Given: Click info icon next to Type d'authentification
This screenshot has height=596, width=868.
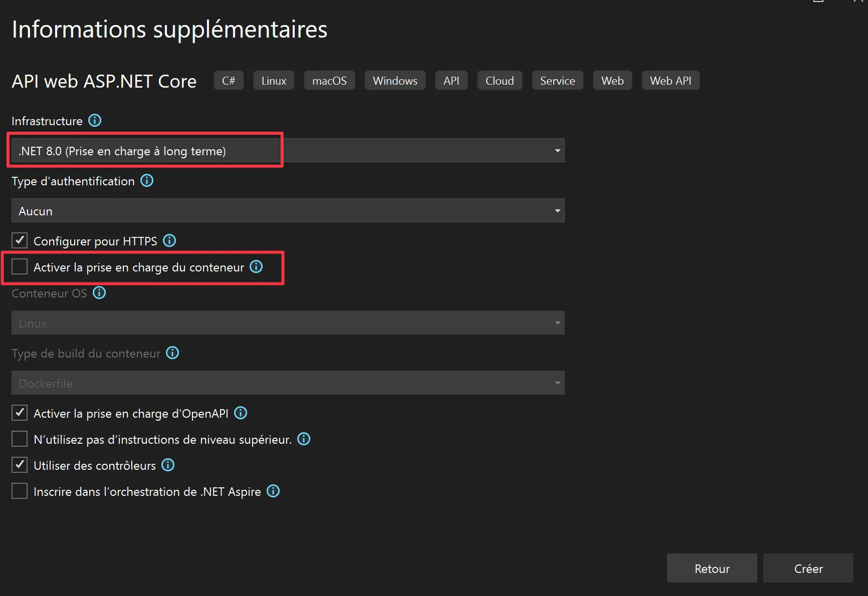Looking at the screenshot, I should click(147, 181).
